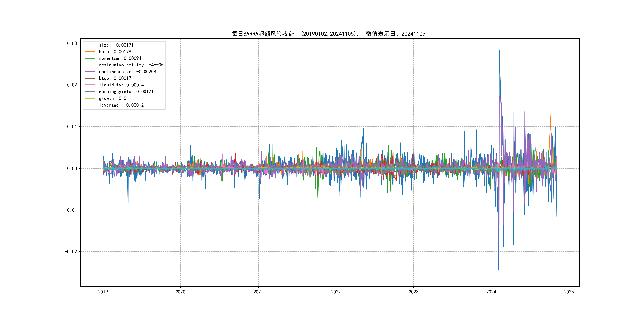Select the 'earningsyield: 0.00121' legend entry
This screenshot has width=644, height=322.
click(x=126, y=91)
